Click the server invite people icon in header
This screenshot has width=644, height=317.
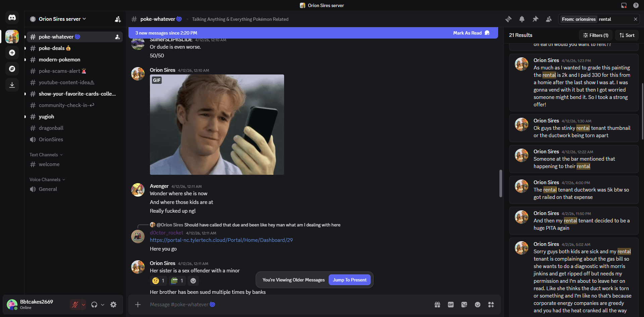tap(118, 19)
